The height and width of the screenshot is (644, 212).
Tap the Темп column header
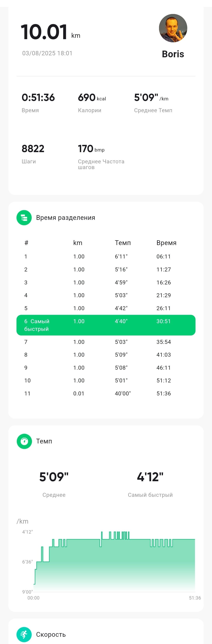[123, 243]
